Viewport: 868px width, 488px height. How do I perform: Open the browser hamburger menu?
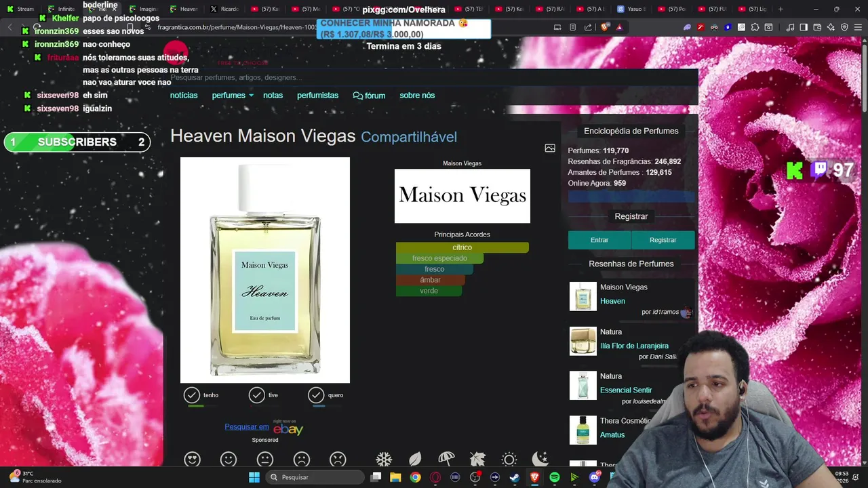[858, 27]
